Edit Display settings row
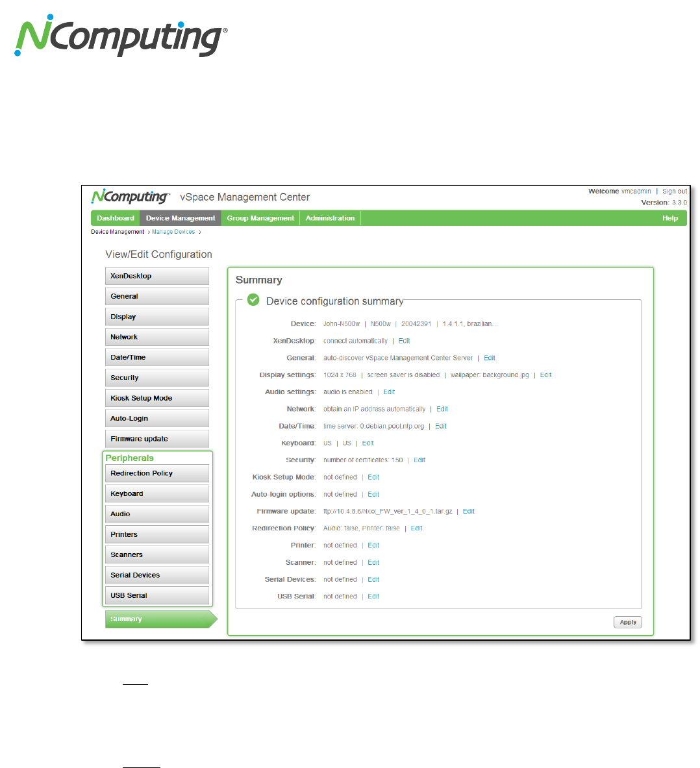The image size is (700, 768). (545, 375)
